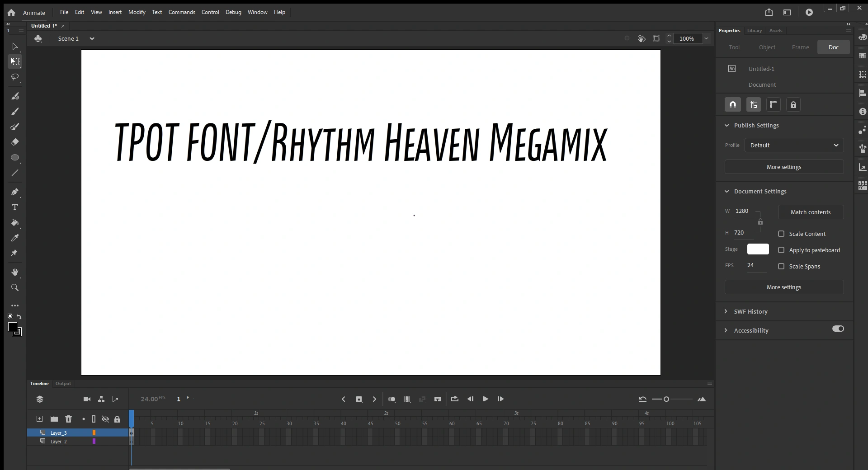
Task: Click the Match contents button
Action: [x=811, y=212]
